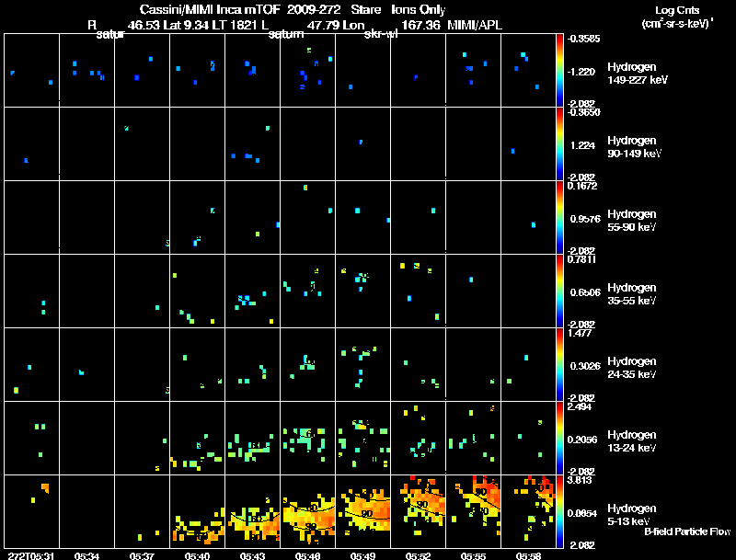Open the 5-13 keV image panel at 05:43
This screenshot has height=560, width=736.
pyautogui.click(x=252, y=511)
